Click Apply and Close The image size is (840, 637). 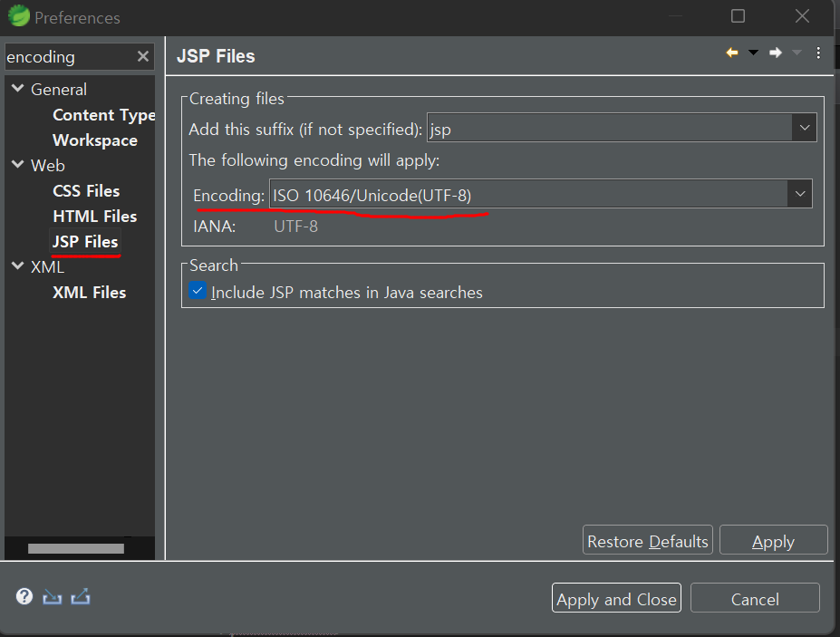pos(616,598)
